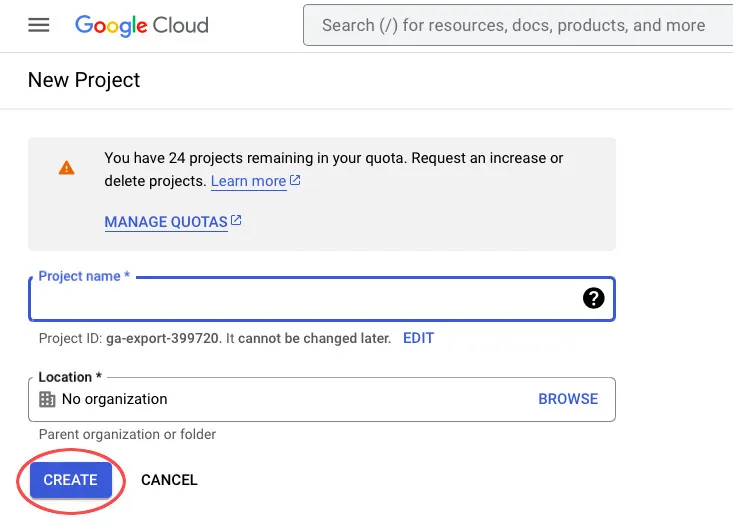The width and height of the screenshot is (733, 532).
Task: Click the external-link icon beside MANAGE QUOTAS
Action: (237, 221)
